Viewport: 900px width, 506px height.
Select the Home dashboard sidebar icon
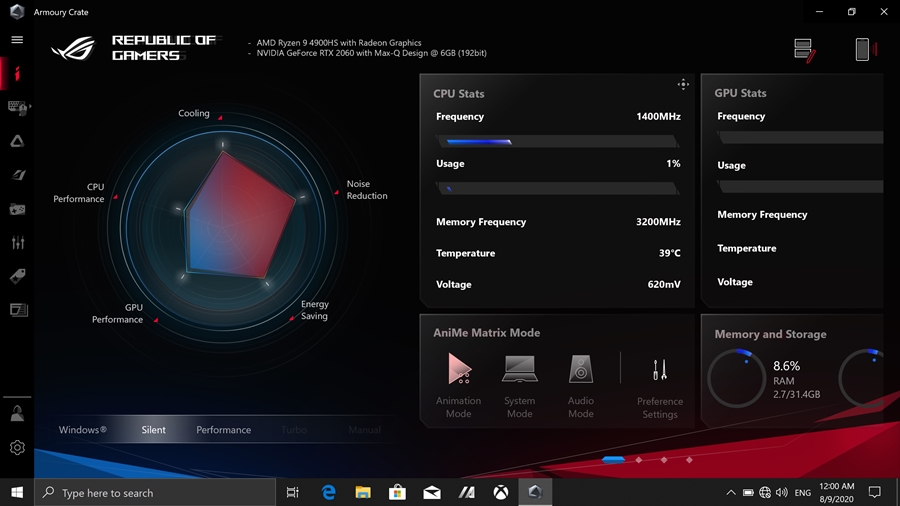tap(17, 73)
